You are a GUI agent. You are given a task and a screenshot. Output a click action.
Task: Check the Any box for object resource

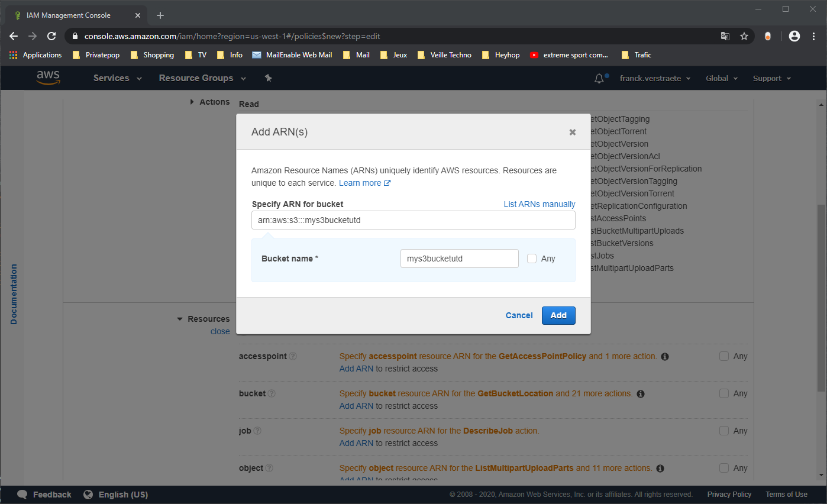pyautogui.click(x=724, y=468)
